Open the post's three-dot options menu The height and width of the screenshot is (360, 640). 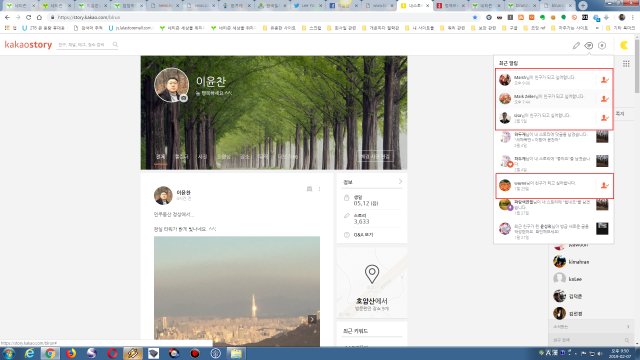pos(320,189)
